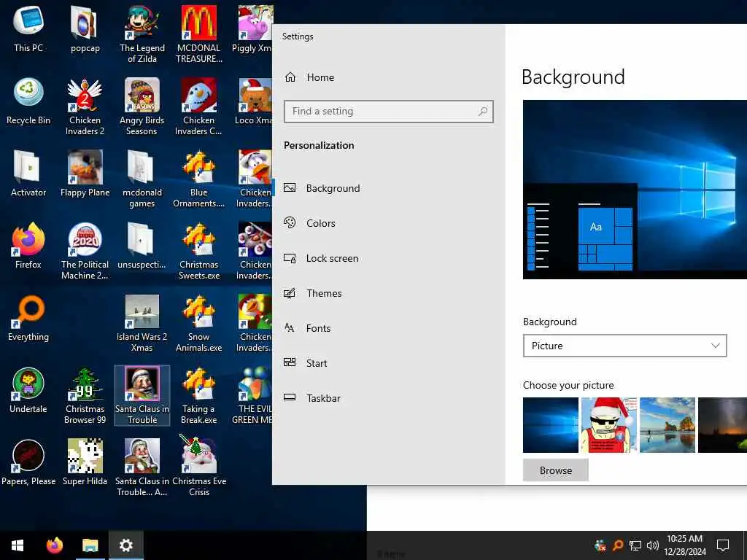Choose the beach rocks wallpaper thumbnail

click(667, 425)
